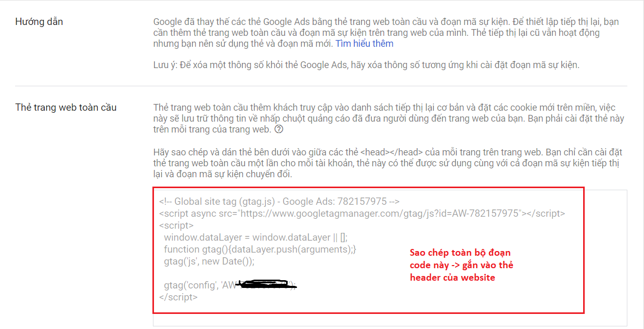Open the 'Tìm hiểu thêm' link
This screenshot has height=329, width=644.
click(x=364, y=44)
